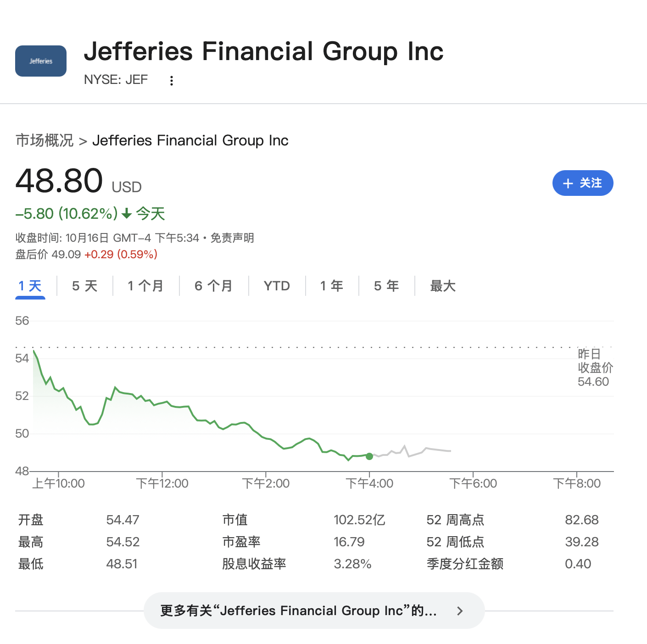647x644 pixels.
Task: Switch to the 1 年 chart tab
Action: [332, 286]
